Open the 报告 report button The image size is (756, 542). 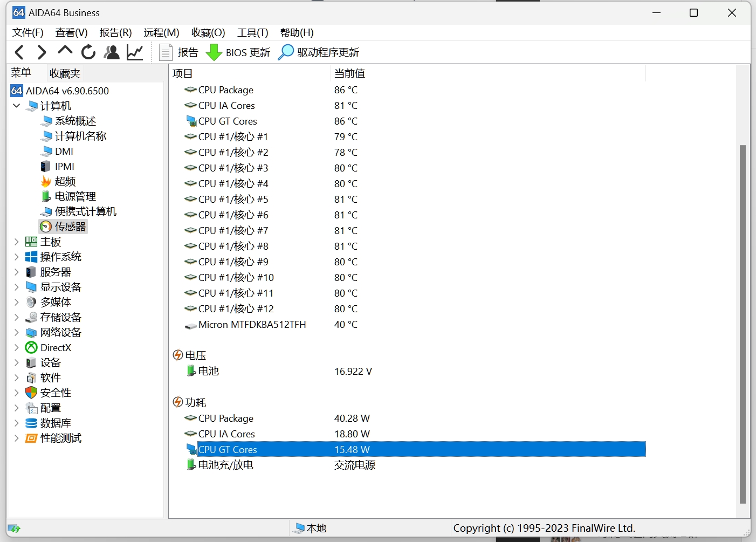tap(179, 52)
